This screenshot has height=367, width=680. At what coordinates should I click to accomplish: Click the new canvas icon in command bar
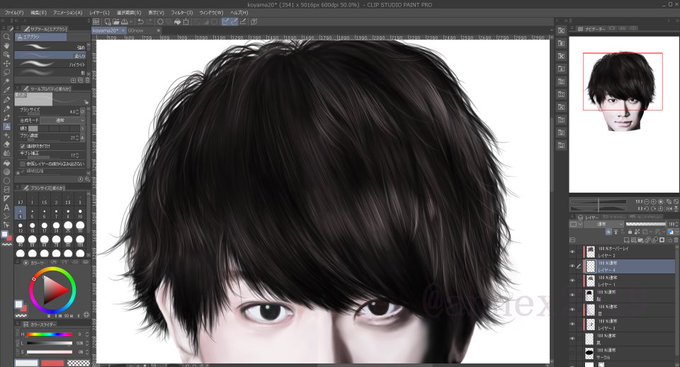coord(108,21)
